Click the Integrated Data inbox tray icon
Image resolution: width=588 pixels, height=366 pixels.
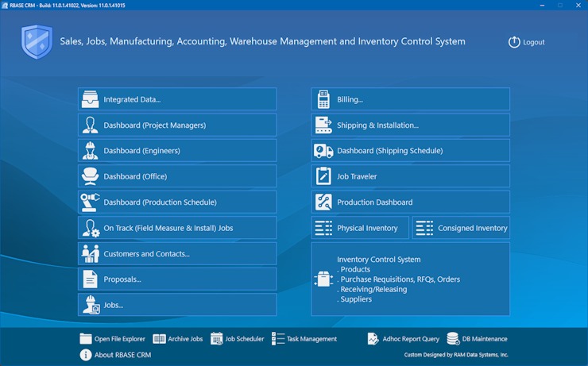pyautogui.click(x=90, y=99)
